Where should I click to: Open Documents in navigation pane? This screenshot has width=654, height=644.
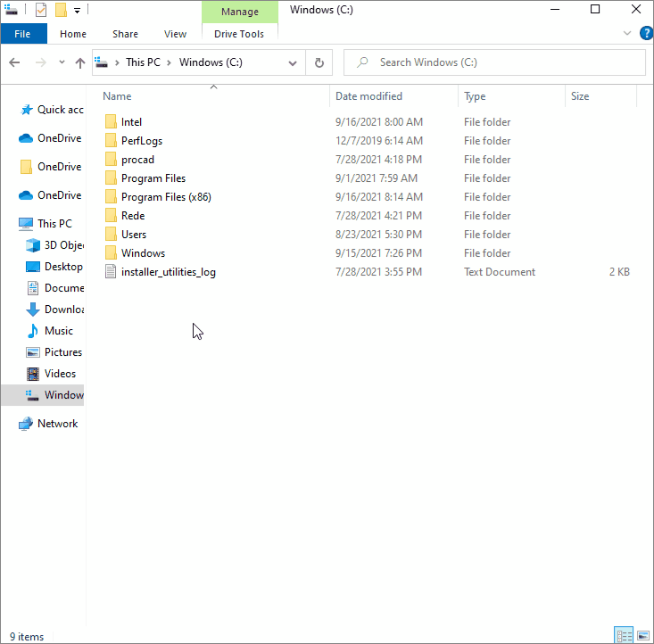(54, 288)
